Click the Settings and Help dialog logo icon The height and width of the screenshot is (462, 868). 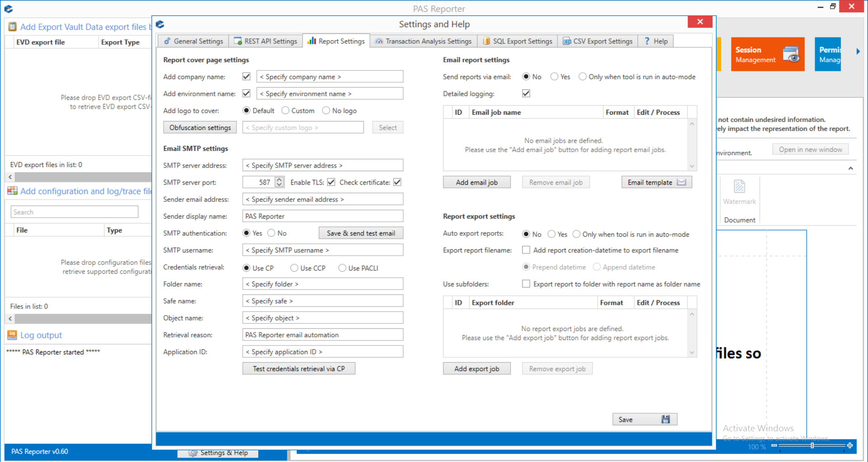(160, 24)
